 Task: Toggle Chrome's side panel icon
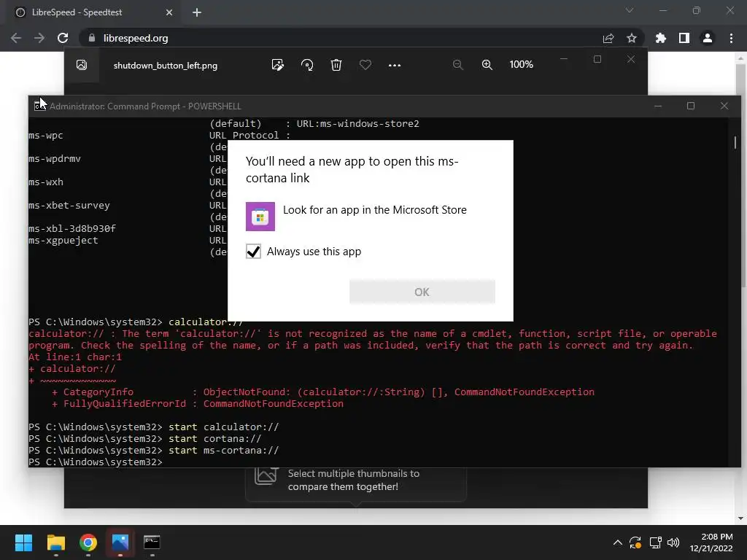pyautogui.click(x=684, y=38)
